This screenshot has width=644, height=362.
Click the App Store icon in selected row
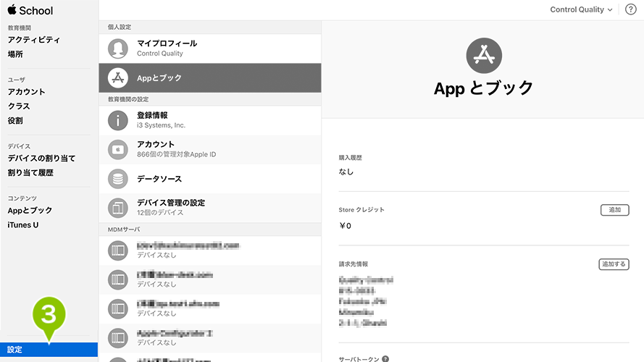pos(118,77)
